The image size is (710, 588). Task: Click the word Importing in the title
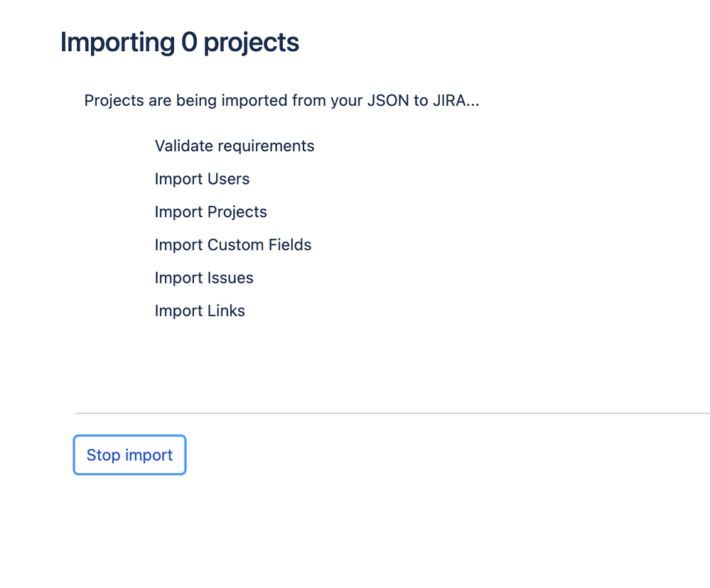tap(118, 44)
